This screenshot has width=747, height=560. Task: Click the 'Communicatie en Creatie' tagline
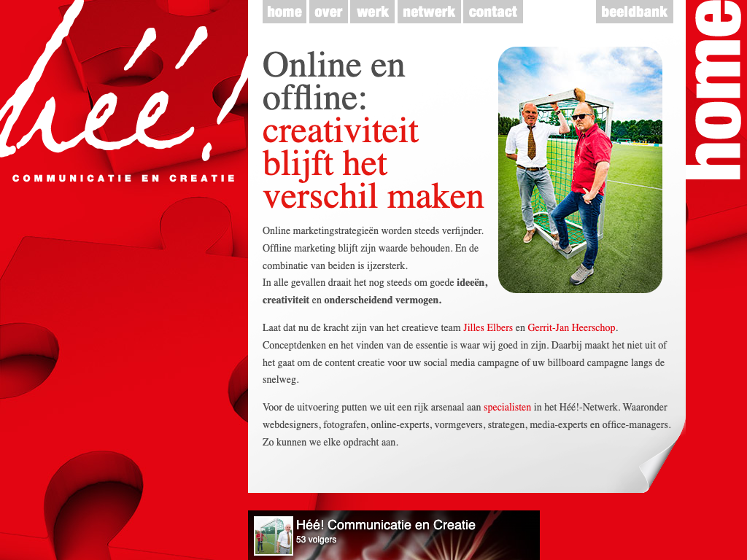124,178
